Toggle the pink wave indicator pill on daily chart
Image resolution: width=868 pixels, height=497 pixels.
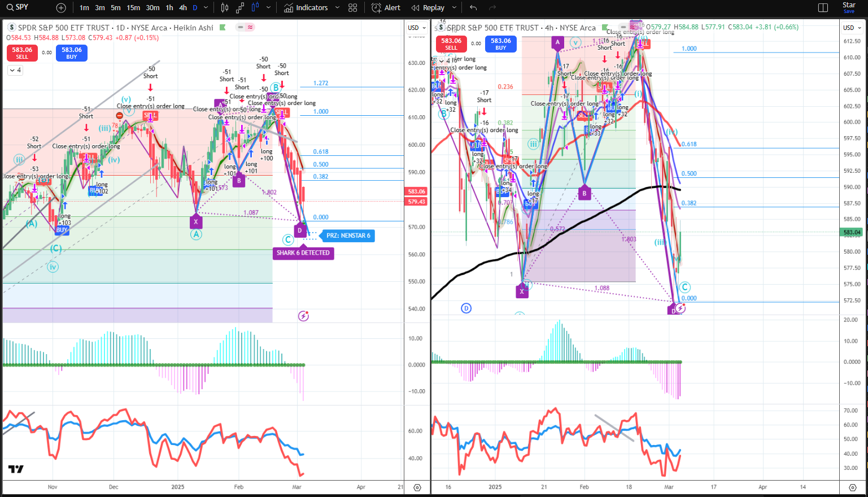tap(250, 27)
